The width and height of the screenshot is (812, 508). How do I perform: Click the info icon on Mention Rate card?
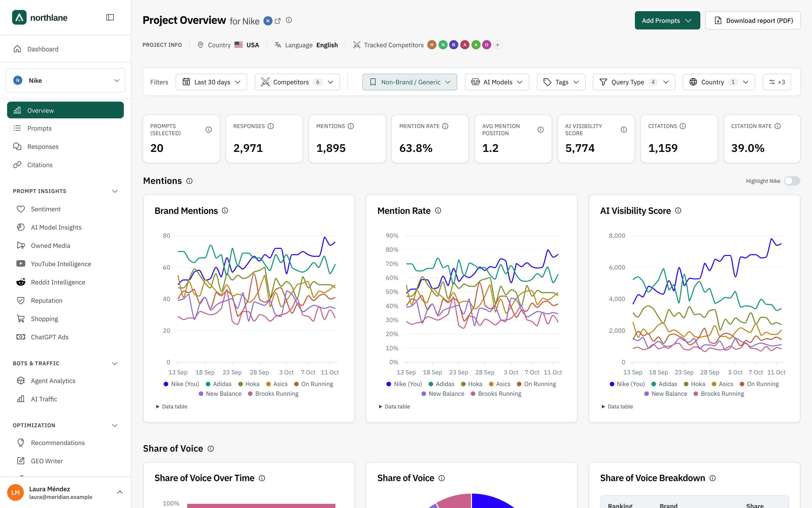(445, 126)
